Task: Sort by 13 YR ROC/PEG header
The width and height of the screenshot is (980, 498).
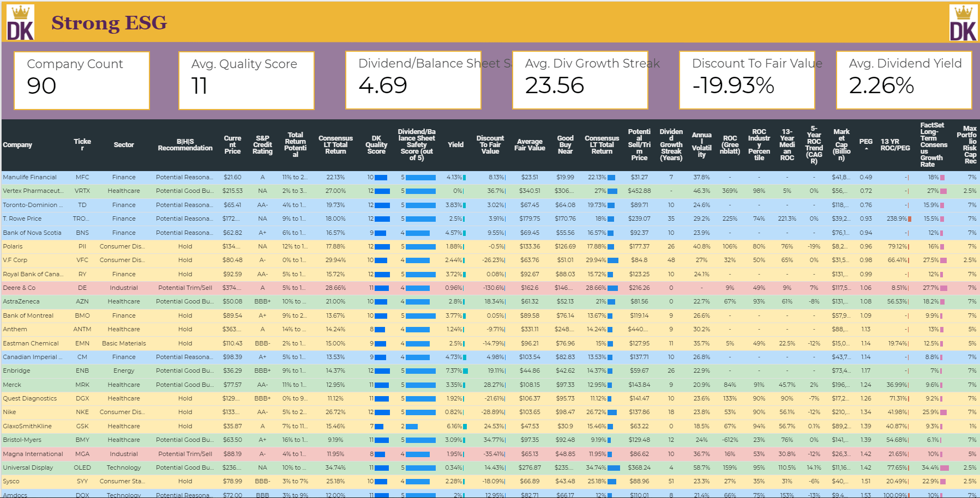Action: tap(895, 145)
